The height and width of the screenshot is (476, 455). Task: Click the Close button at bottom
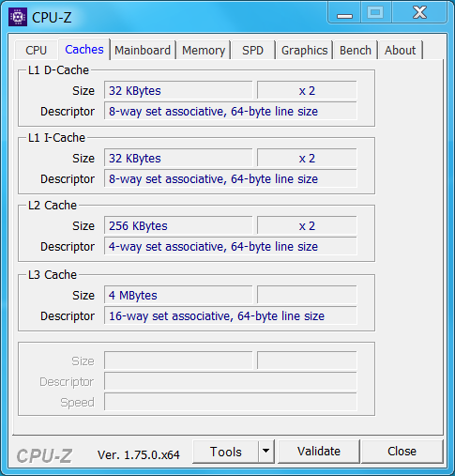[x=402, y=452]
